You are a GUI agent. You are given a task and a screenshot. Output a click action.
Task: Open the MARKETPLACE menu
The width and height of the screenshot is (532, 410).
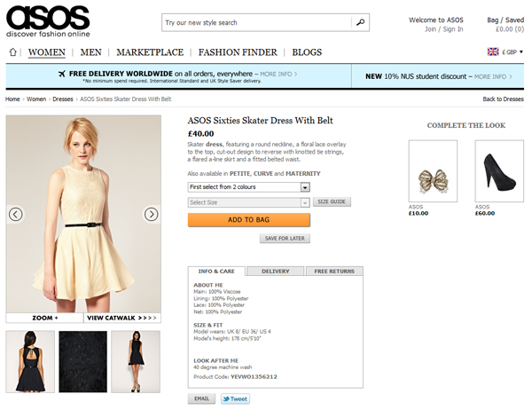coord(150,52)
